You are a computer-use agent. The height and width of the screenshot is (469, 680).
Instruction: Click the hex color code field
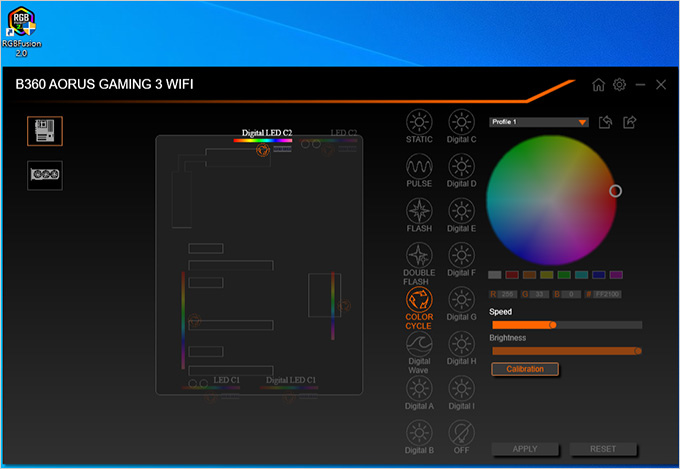click(607, 295)
